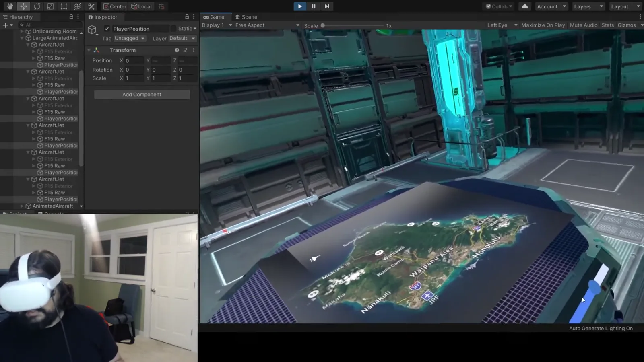
Task: Click the Game view Scale slider handle
Action: [322, 25]
